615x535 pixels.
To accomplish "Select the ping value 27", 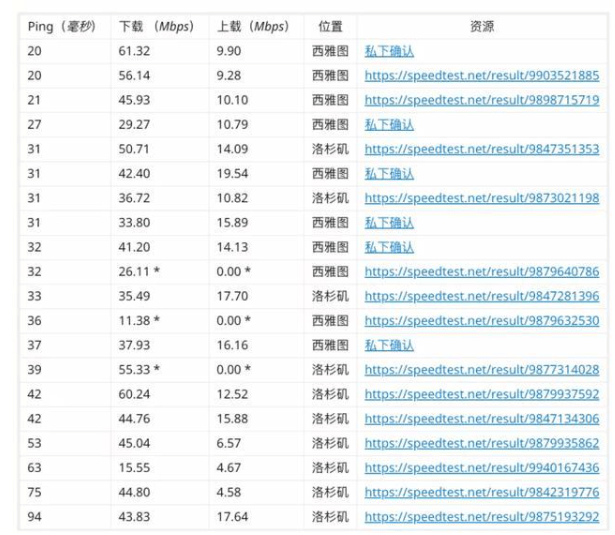I will click(x=34, y=125).
